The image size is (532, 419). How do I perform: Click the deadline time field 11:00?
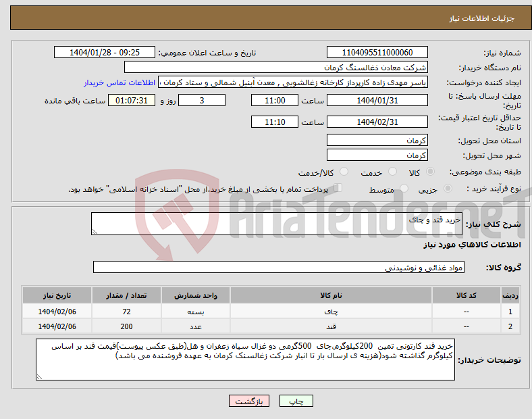point(275,101)
